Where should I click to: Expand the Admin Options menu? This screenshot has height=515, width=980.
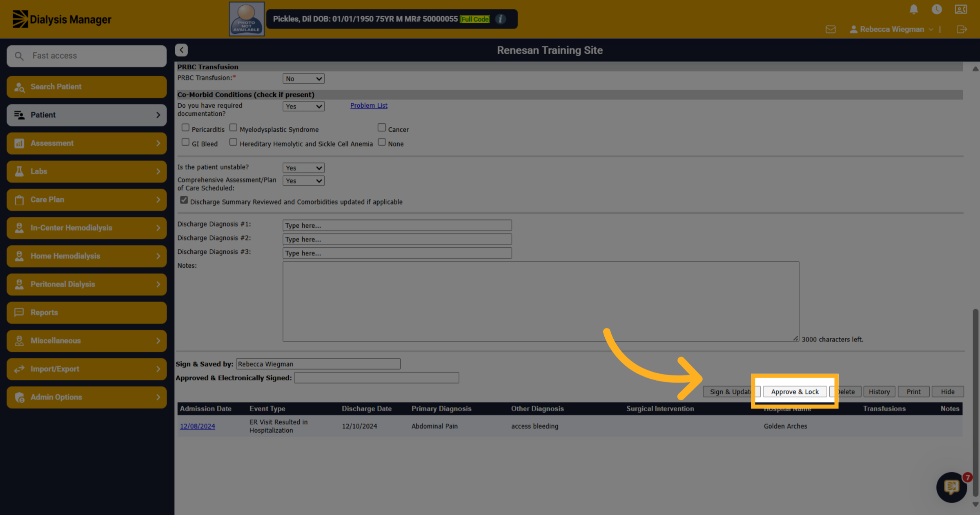[x=87, y=397]
